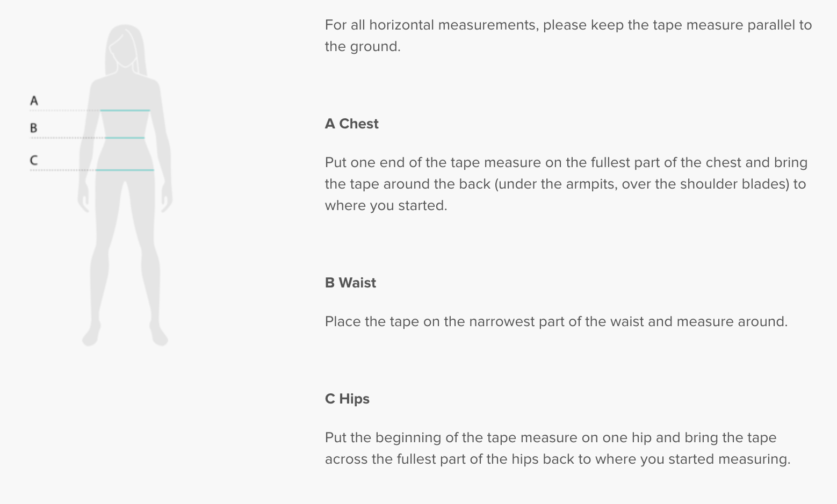
Task: Click the teal hips measurement line
Action: [x=125, y=170]
